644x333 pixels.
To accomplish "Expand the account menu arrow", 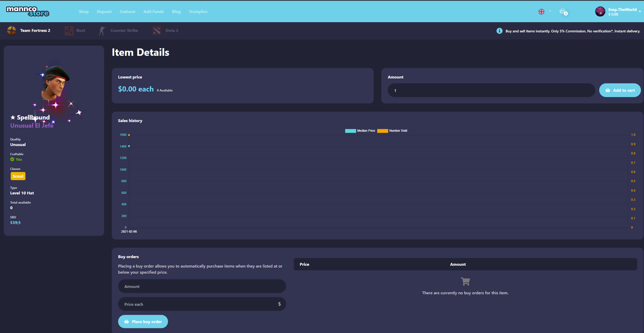I will click(640, 11).
